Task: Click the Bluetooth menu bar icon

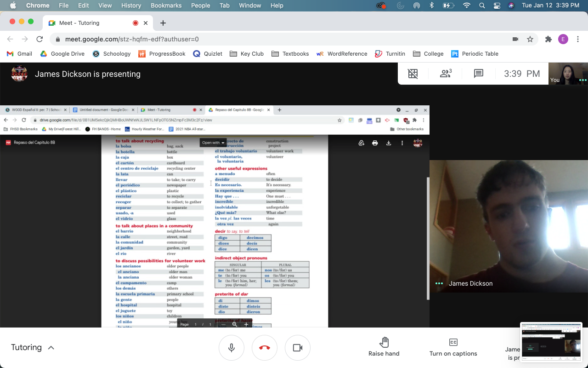Action: [x=431, y=6]
